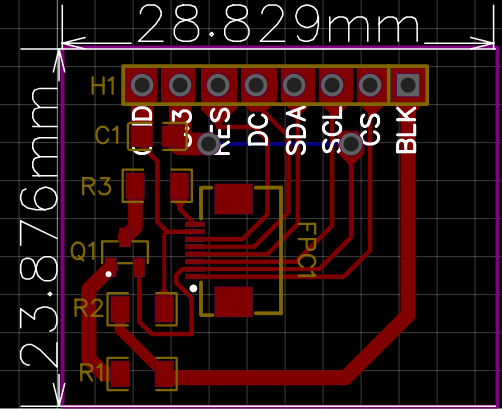Select the DC silkscreen text

pos(259,130)
